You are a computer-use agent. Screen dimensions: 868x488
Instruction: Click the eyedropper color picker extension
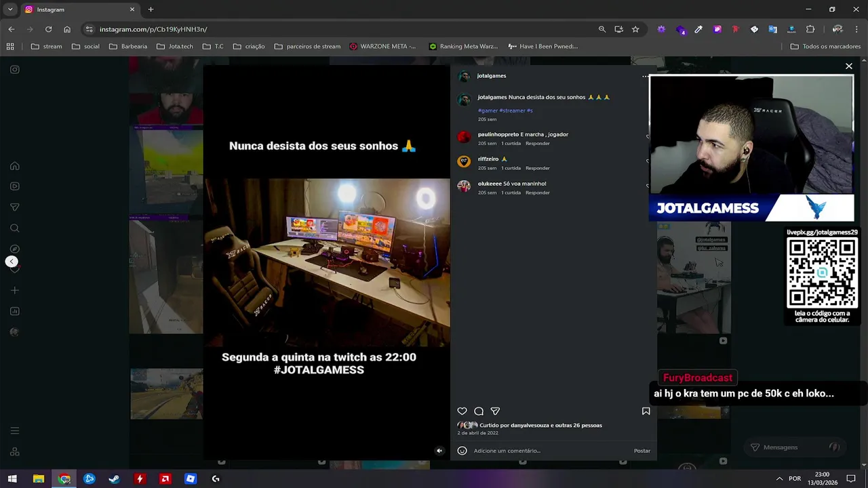coord(698,29)
